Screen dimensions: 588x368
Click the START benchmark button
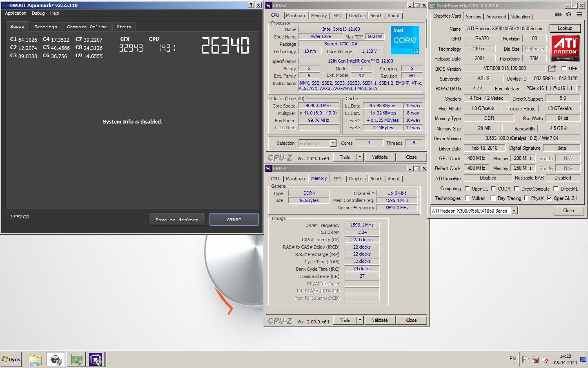(x=234, y=220)
